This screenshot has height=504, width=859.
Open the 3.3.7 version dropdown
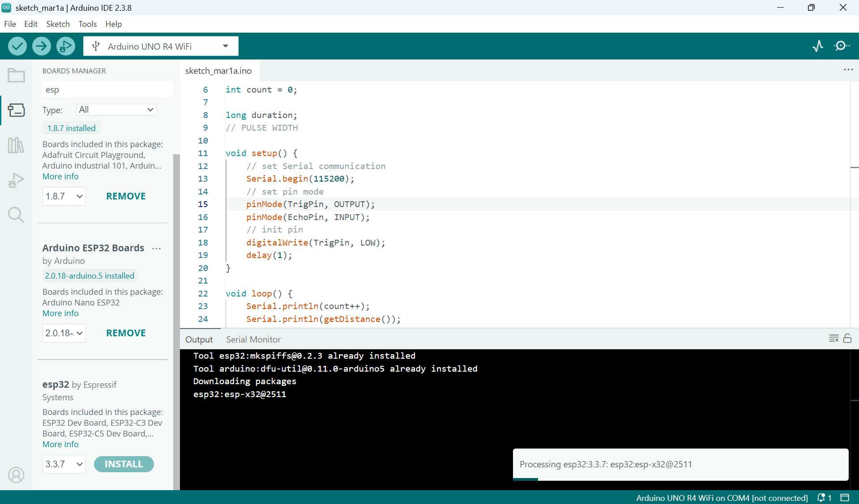(64, 464)
